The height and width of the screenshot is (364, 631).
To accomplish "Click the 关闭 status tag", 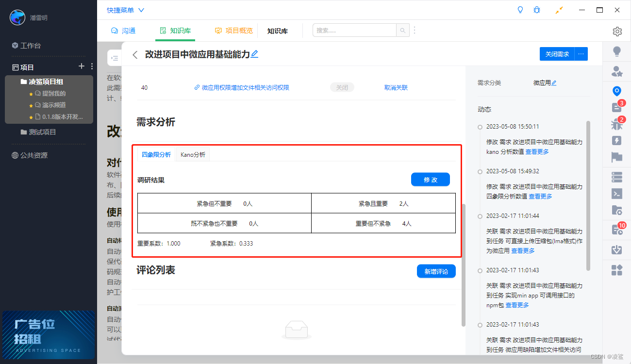I will [342, 88].
